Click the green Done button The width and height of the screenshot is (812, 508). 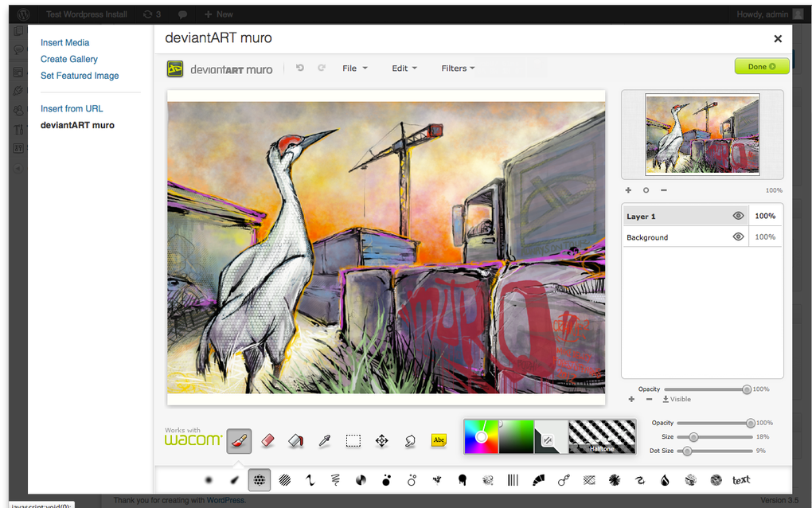[x=761, y=66]
